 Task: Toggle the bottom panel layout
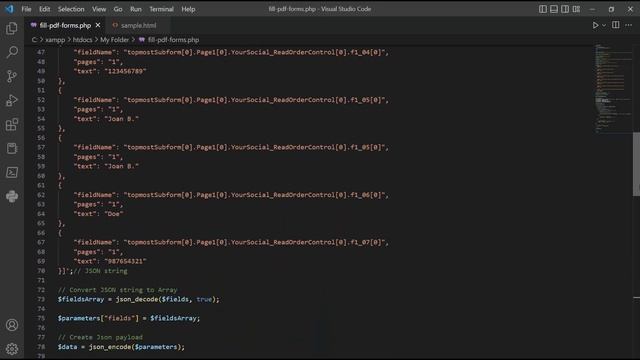click(x=553, y=9)
